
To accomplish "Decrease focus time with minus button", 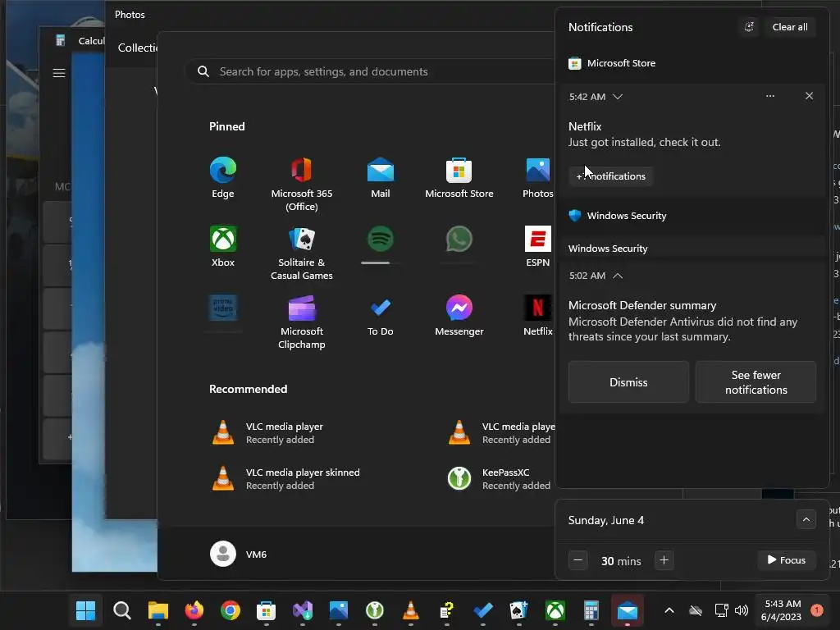I will coord(578,560).
